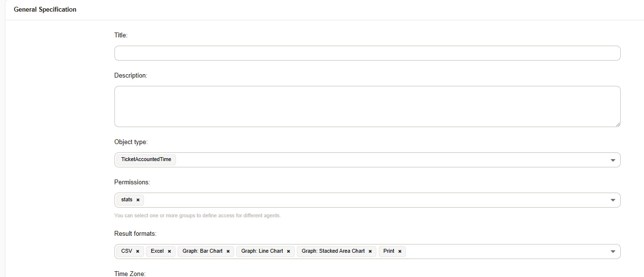This screenshot has height=277, width=644.
Task: Focus the Description text area
Action: pos(367,106)
